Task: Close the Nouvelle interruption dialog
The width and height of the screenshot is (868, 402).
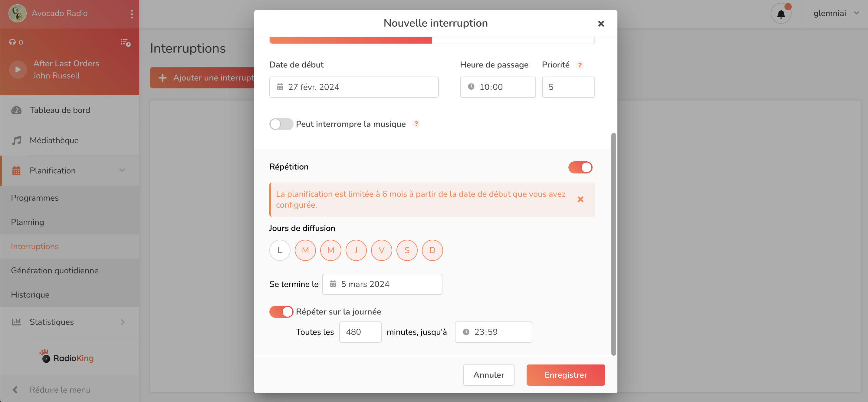Action: (x=601, y=24)
